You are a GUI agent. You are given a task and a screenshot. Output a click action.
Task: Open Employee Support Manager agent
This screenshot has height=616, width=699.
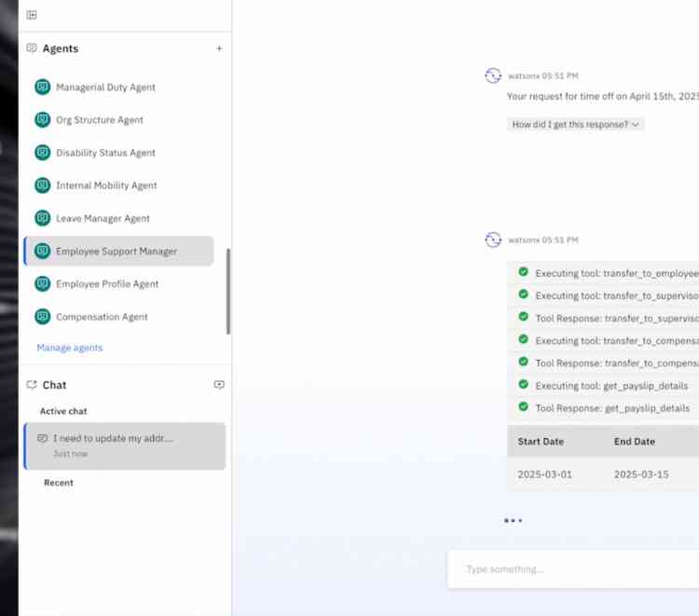coord(116,252)
